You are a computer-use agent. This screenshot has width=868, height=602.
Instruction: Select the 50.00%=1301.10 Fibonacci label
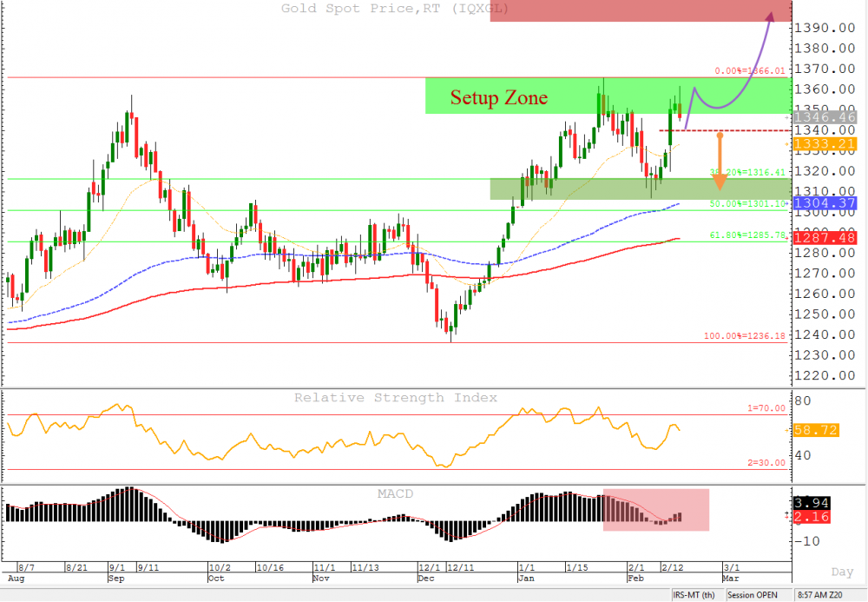pos(747,203)
